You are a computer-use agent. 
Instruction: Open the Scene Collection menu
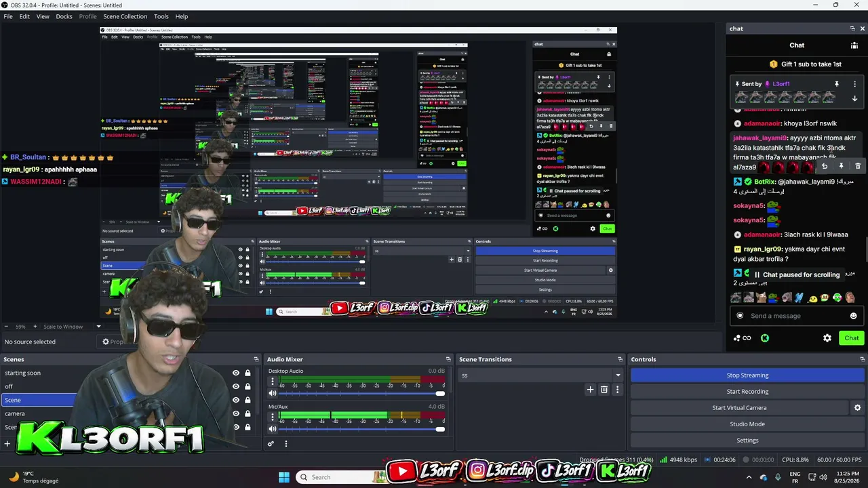pos(125,16)
